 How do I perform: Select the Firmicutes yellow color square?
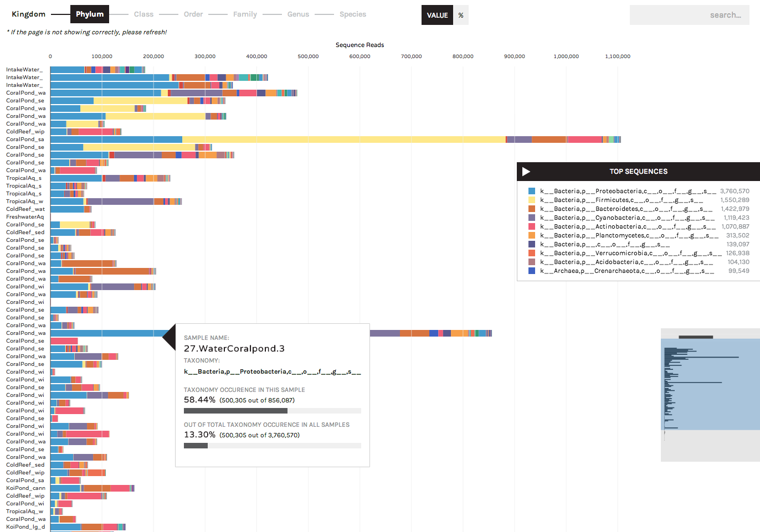[533, 200]
